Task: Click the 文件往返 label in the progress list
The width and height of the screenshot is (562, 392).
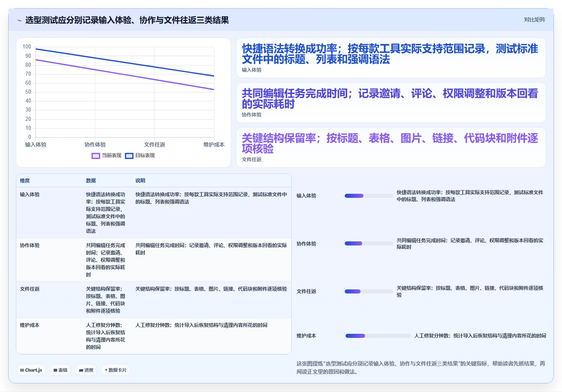Action: click(306, 291)
